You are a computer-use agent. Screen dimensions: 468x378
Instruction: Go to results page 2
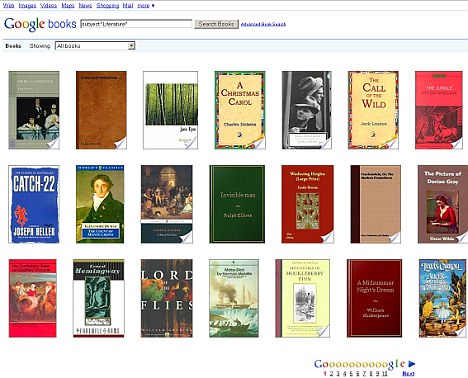(331, 374)
